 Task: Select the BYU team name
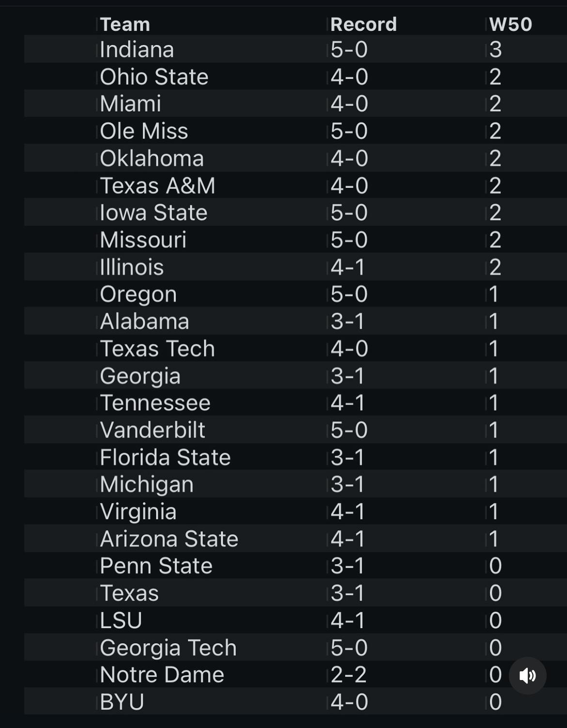click(x=122, y=702)
